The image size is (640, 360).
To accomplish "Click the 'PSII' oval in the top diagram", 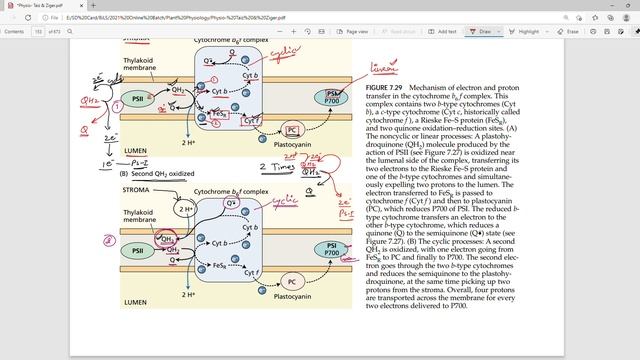I will click(x=138, y=99).
